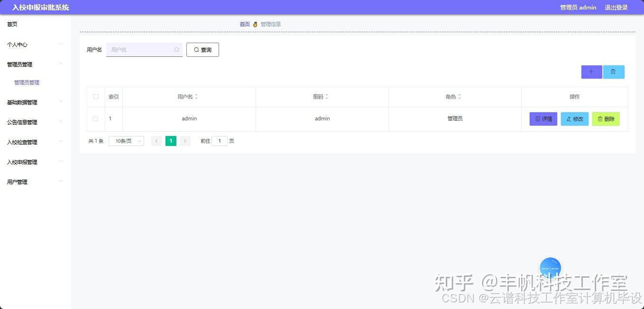Click the next page arrow in pagination
The image size is (644, 309).
(x=185, y=141)
